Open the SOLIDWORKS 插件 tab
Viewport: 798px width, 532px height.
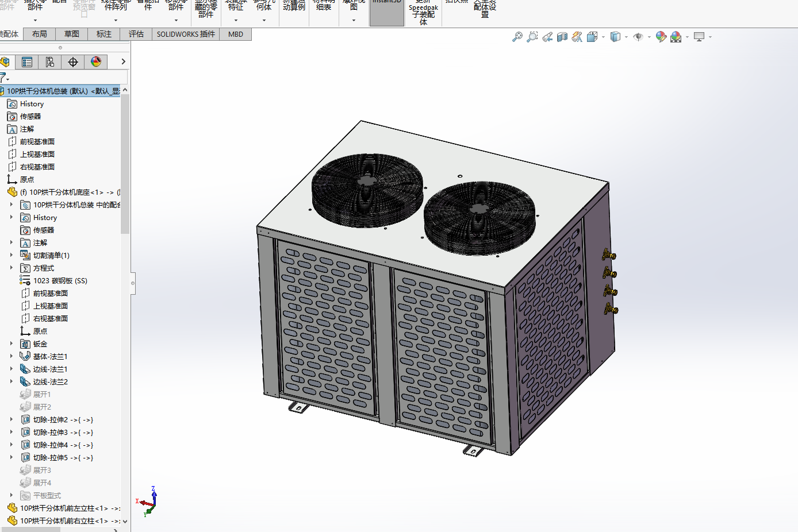point(186,34)
